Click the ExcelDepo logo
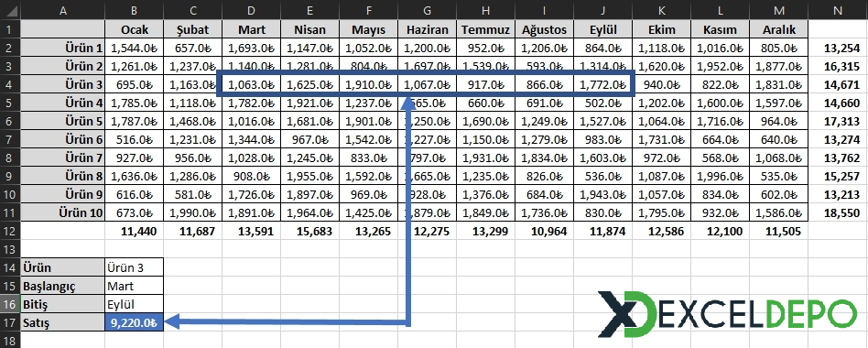This screenshot has height=348, width=868. (x=727, y=314)
